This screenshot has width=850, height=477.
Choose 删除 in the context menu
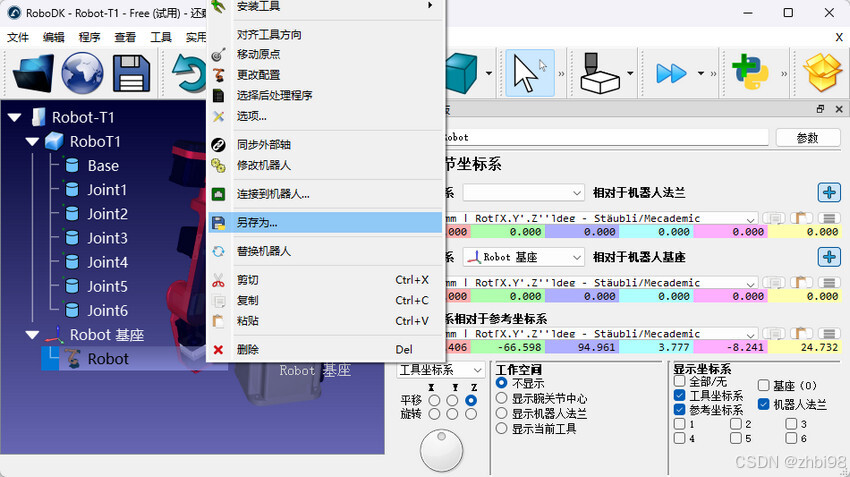(325, 349)
